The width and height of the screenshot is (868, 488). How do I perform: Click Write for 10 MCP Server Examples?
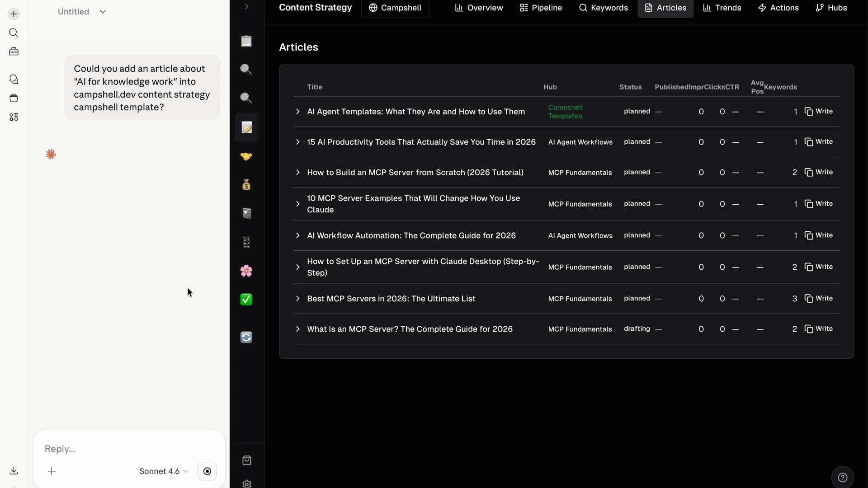pyautogui.click(x=819, y=204)
